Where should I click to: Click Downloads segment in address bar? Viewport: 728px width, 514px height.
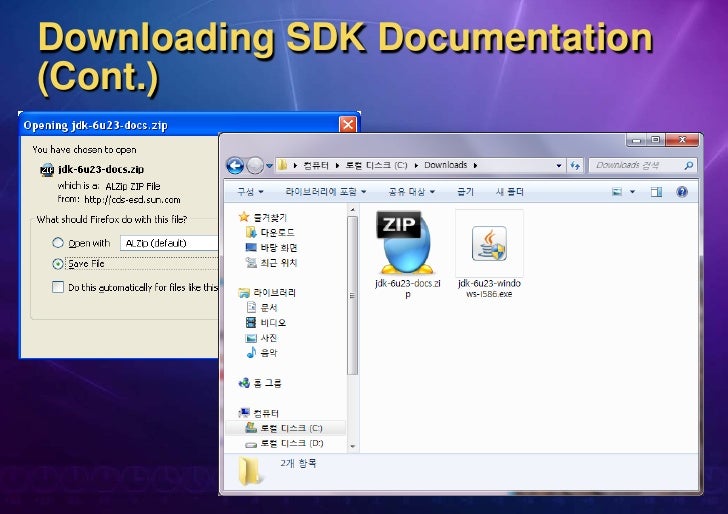click(445, 165)
